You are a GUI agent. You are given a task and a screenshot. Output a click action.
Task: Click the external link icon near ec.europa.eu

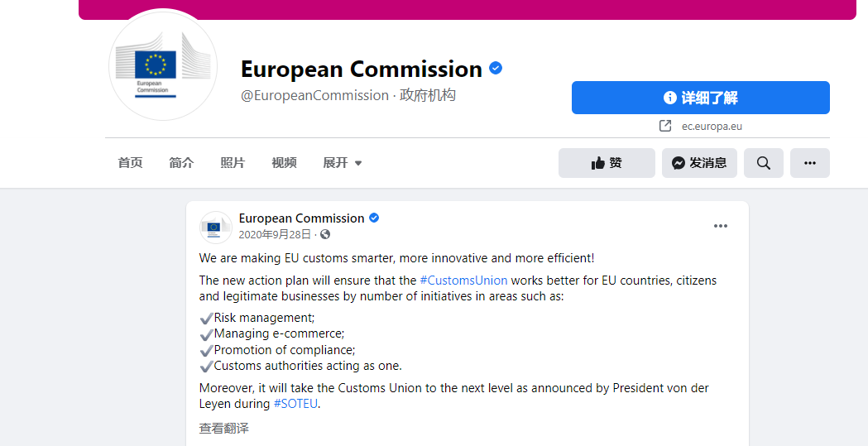(x=665, y=126)
